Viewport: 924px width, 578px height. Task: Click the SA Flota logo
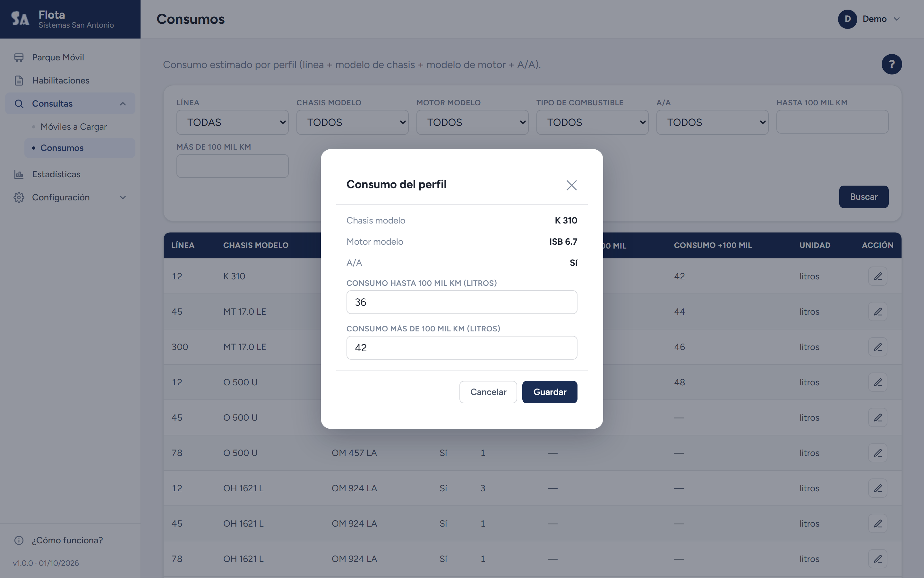[x=20, y=18]
